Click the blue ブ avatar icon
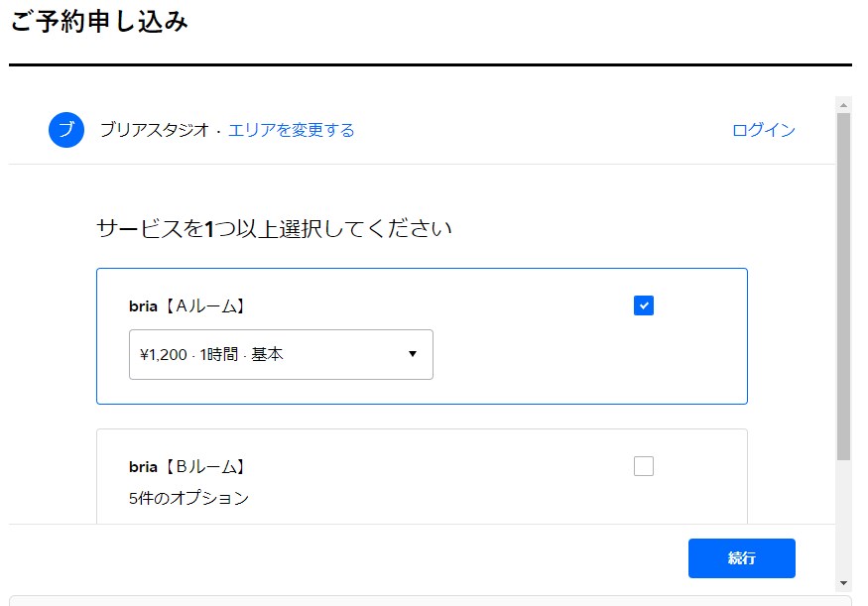The width and height of the screenshot is (868, 606). (66, 130)
